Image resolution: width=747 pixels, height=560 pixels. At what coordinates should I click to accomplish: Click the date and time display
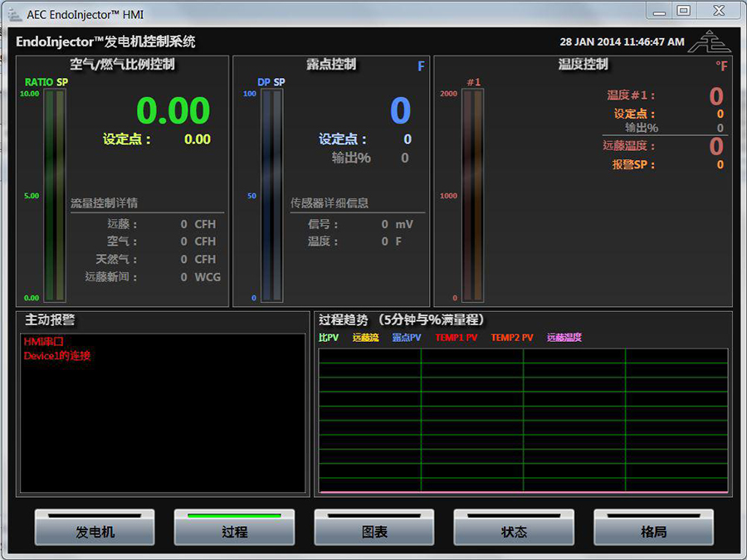(x=622, y=41)
